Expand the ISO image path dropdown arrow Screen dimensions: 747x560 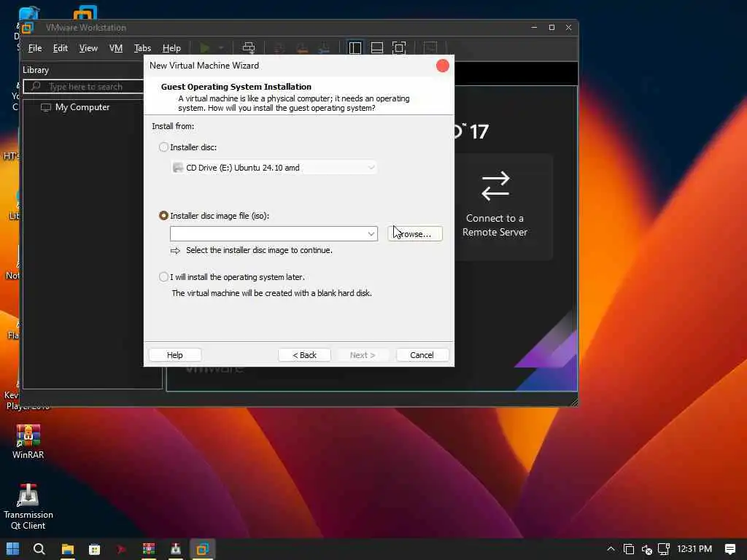click(x=371, y=234)
